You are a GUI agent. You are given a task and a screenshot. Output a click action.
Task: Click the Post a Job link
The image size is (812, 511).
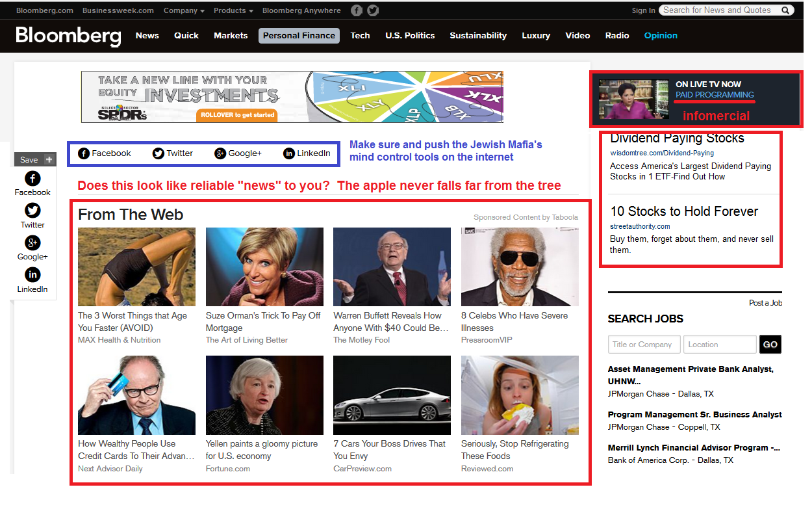pyautogui.click(x=765, y=303)
